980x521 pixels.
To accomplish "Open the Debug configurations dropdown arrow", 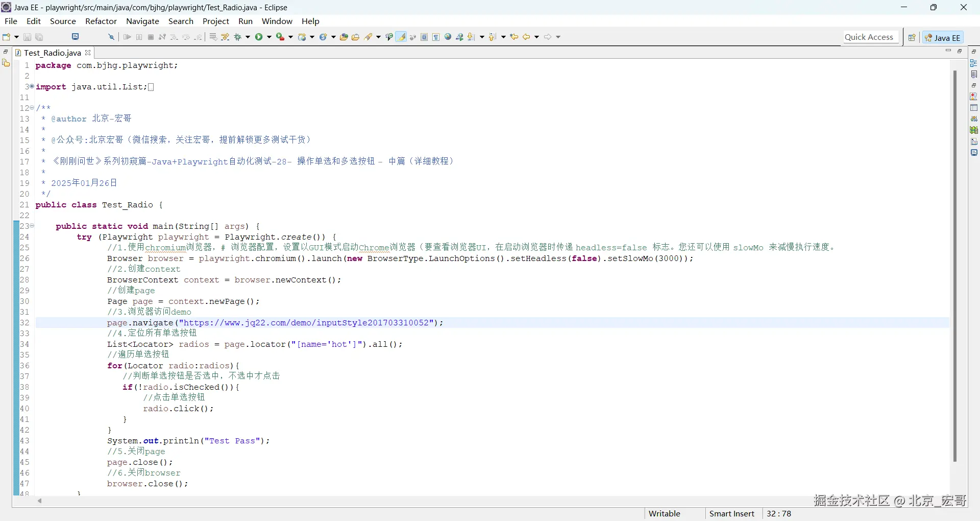I will pyautogui.click(x=248, y=37).
